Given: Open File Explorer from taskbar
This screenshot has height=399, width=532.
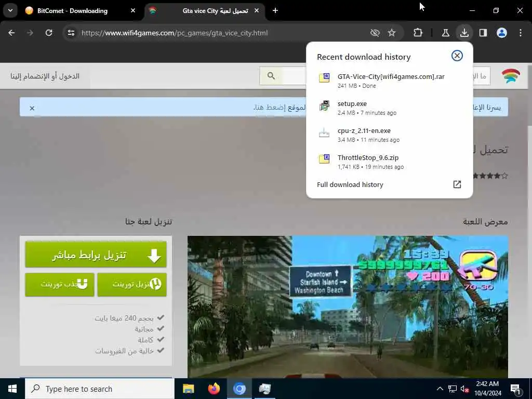Looking at the screenshot, I should 188,389.
